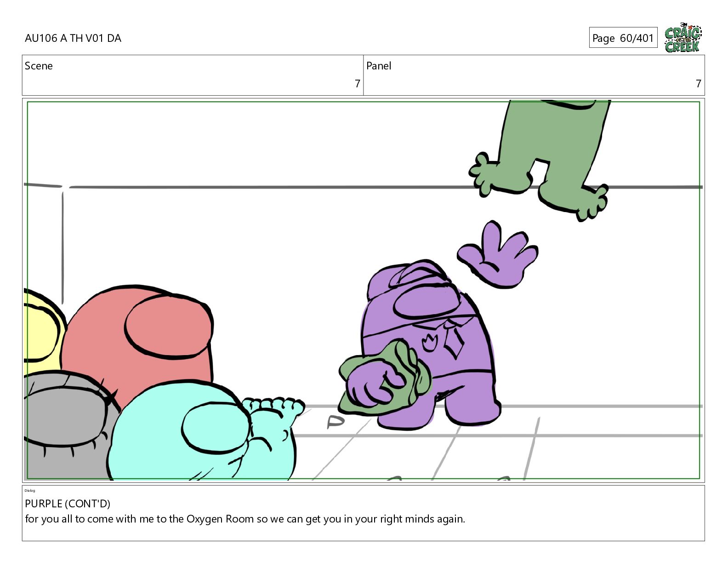Click scene number 7 value
Image resolution: width=728 pixels, height=563 pixels.
(357, 84)
